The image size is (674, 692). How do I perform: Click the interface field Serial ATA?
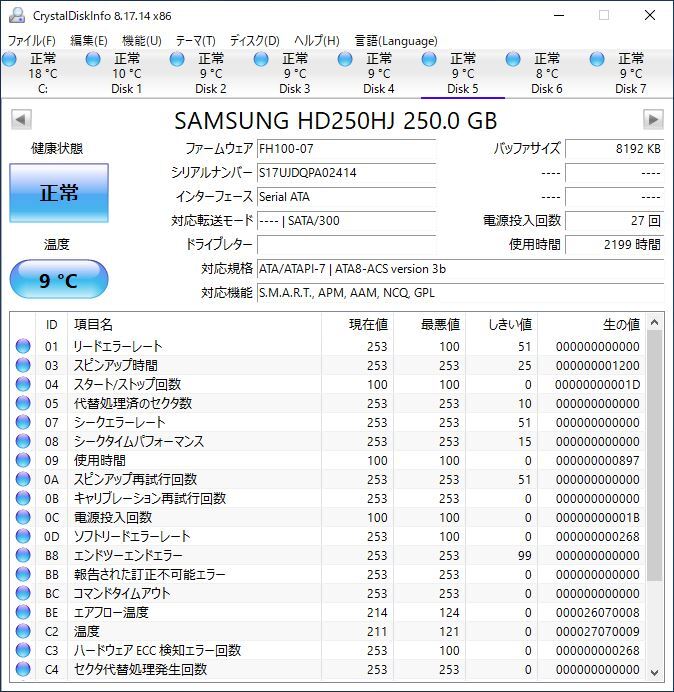tap(346, 196)
